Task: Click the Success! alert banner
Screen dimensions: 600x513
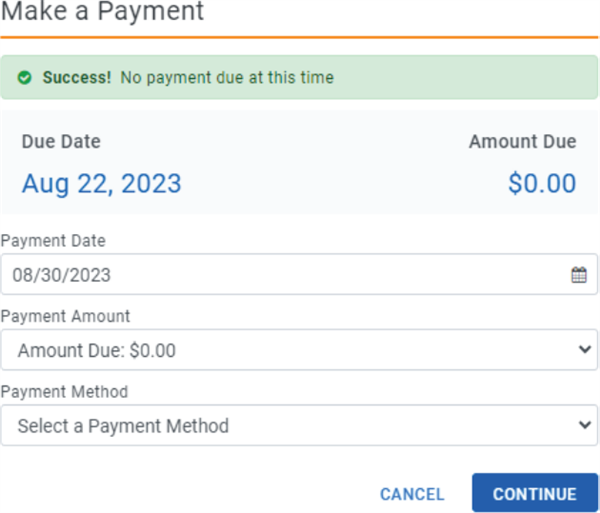Action: pyautogui.click(x=299, y=77)
